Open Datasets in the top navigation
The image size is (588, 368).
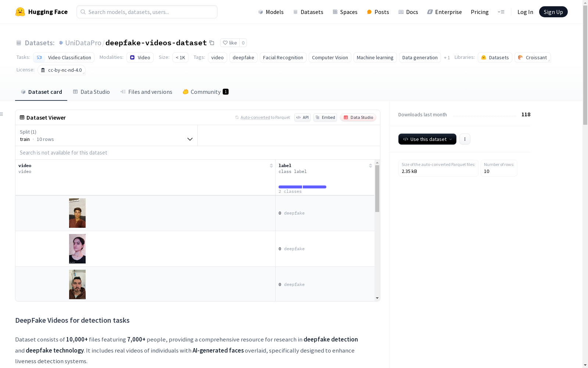click(308, 12)
